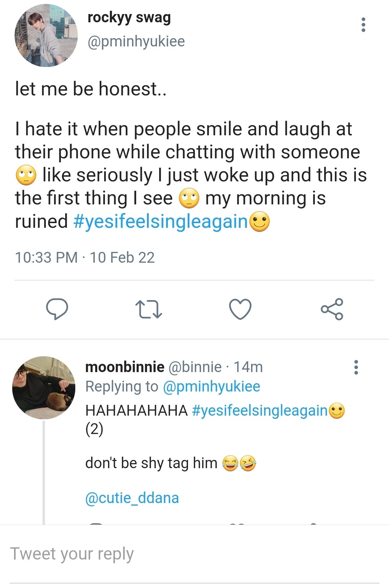Image resolution: width=389 pixels, height=588 pixels.
Task: Open @pminhyukiee link in Replying to
Action: click(x=211, y=386)
